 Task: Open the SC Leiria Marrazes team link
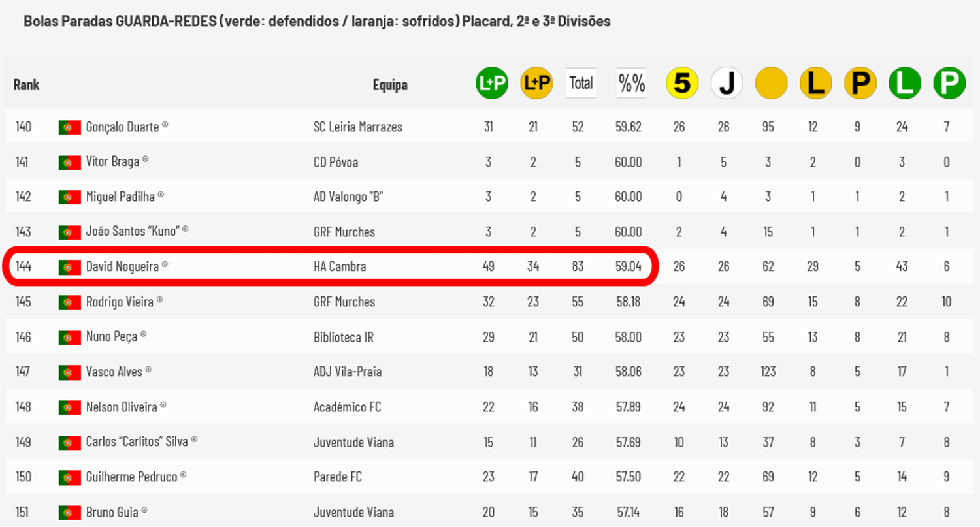point(358,127)
